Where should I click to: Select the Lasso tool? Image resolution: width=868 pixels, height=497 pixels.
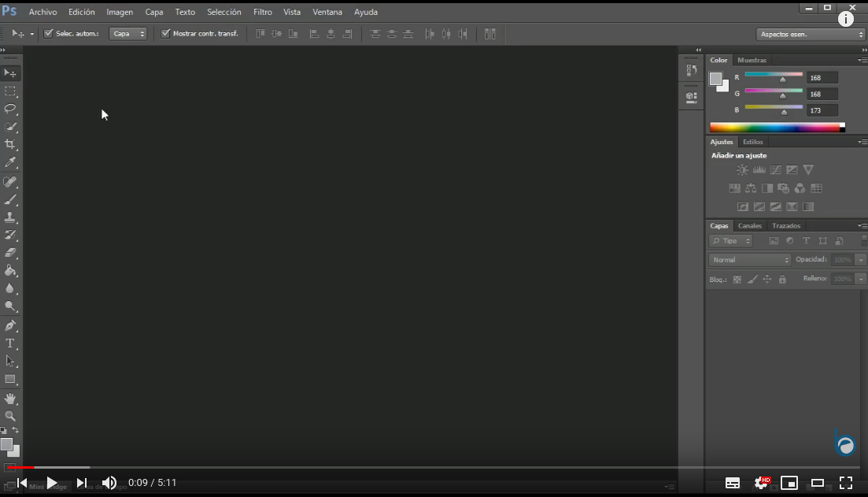click(x=10, y=109)
